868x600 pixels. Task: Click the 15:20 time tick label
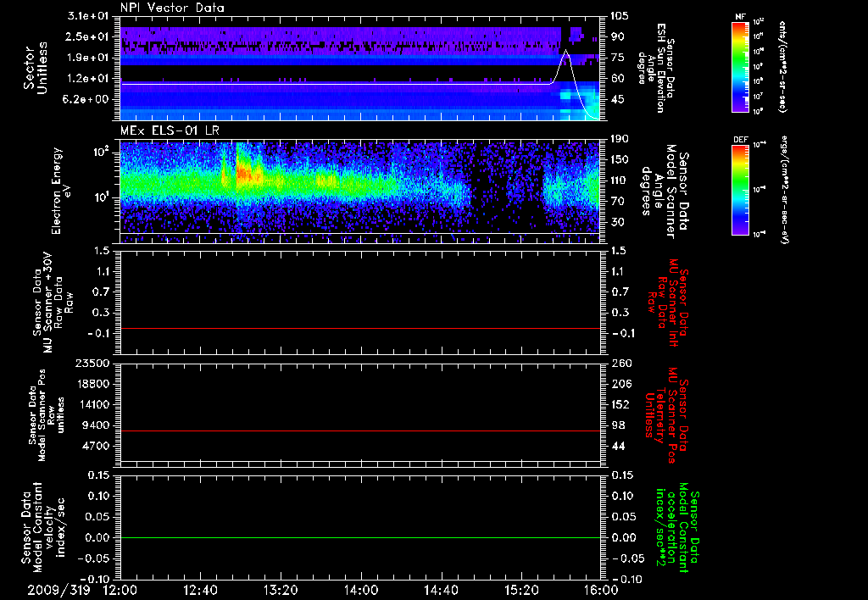(x=521, y=590)
